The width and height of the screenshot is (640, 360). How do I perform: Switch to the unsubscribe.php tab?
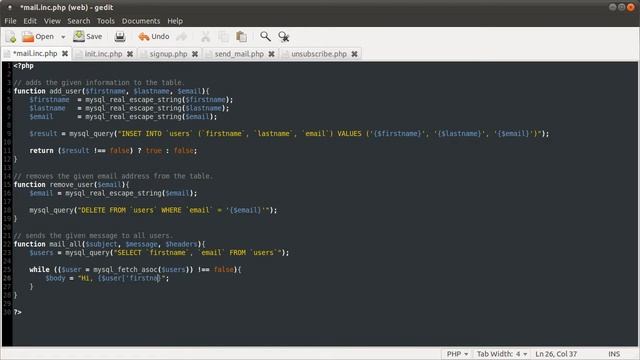click(319, 54)
